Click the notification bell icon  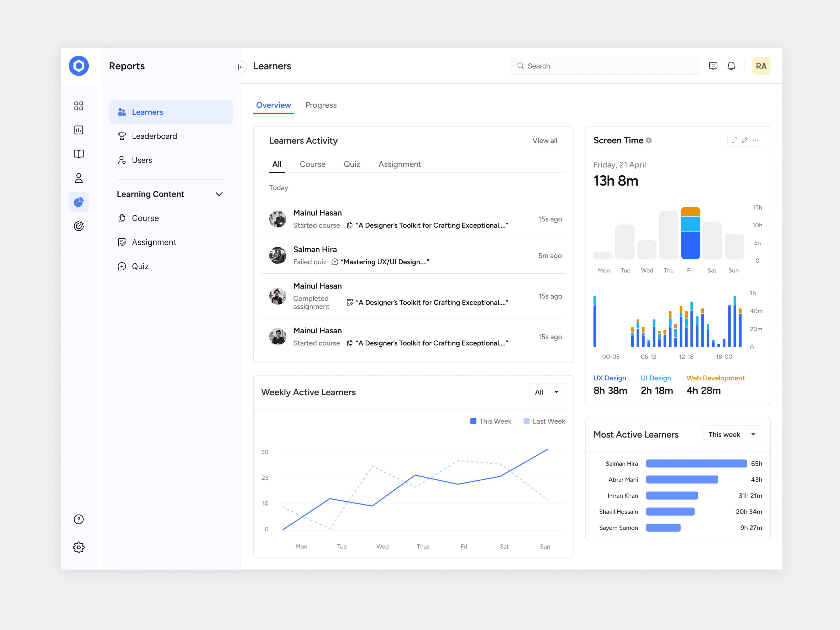click(x=731, y=66)
